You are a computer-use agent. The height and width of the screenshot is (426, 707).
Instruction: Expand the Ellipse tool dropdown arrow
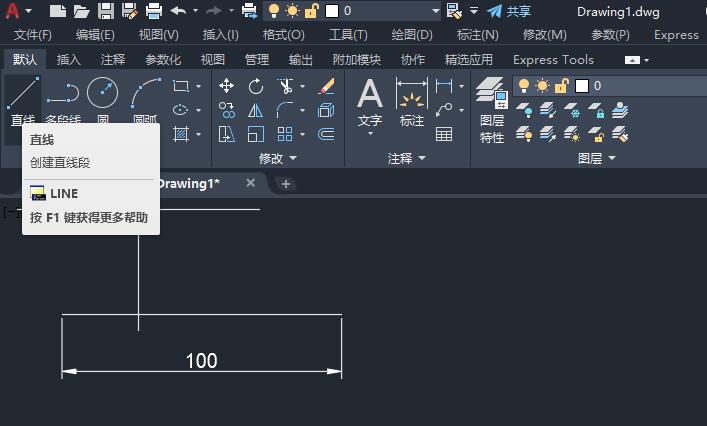[x=198, y=110]
